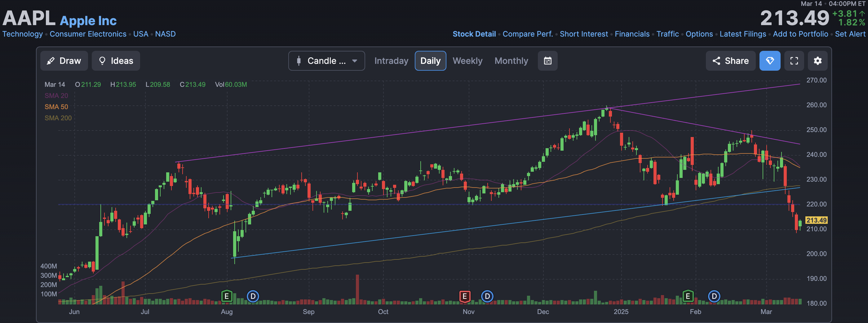The height and width of the screenshot is (323, 868).
Task: Click the November dividend D marker
Action: 487,296
